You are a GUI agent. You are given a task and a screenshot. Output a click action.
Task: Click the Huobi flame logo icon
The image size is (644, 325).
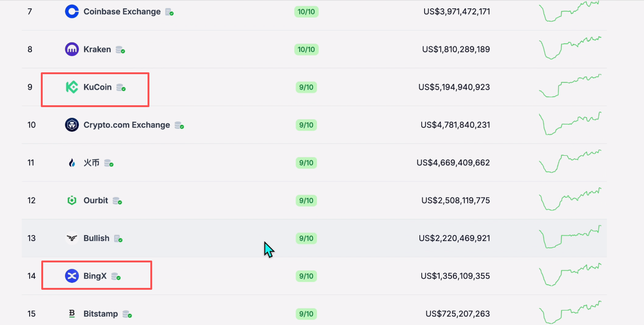[x=72, y=163]
